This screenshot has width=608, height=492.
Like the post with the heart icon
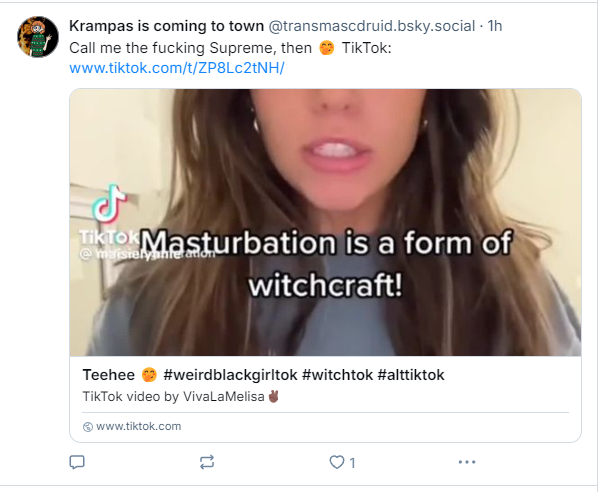(x=337, y=462)
